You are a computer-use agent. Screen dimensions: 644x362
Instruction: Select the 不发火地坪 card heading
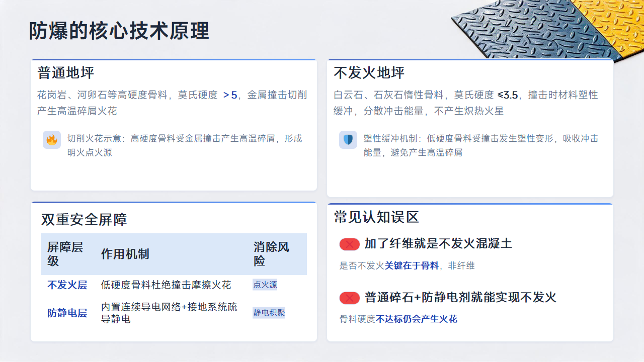click(369, 73)
